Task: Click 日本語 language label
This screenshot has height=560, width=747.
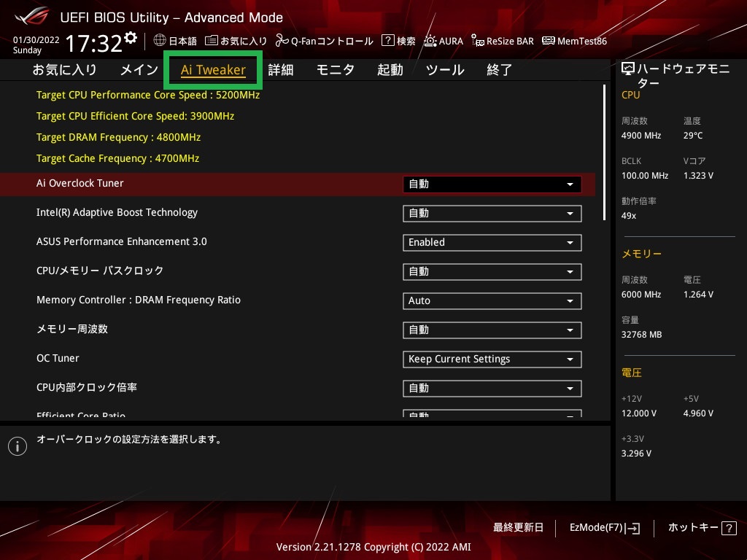Action: 183,41
